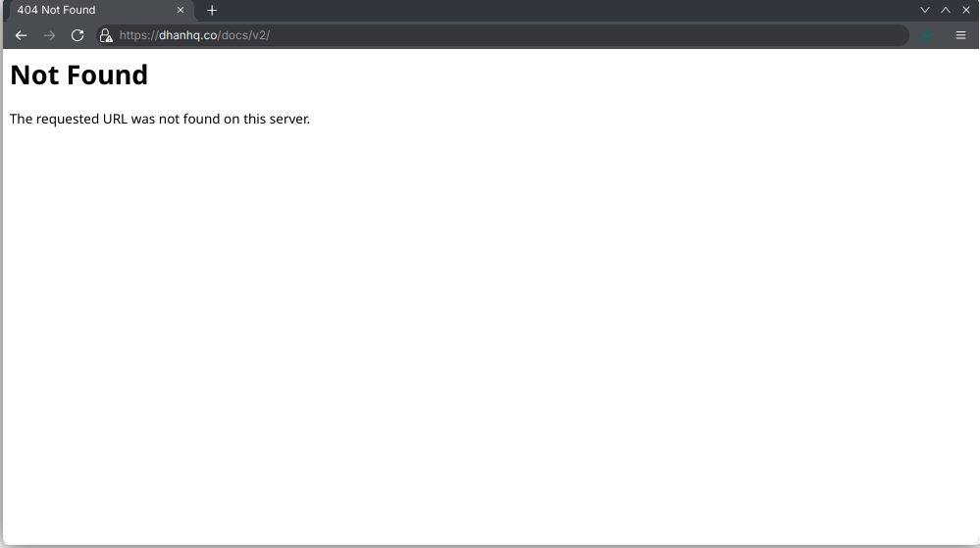
Task: Close the 404 Not Found tab
Action: 180,10
